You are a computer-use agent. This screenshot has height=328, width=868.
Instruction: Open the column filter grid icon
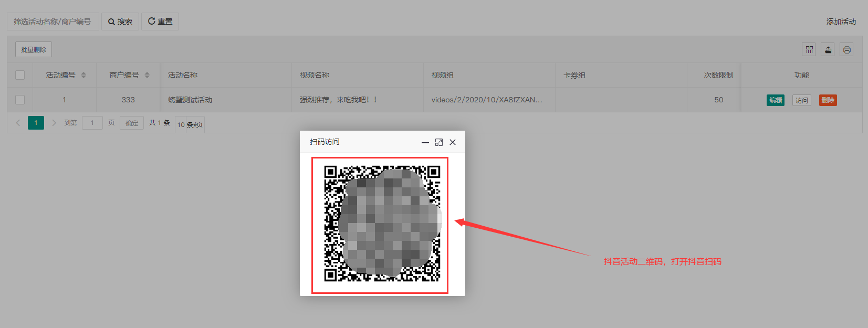809,50
